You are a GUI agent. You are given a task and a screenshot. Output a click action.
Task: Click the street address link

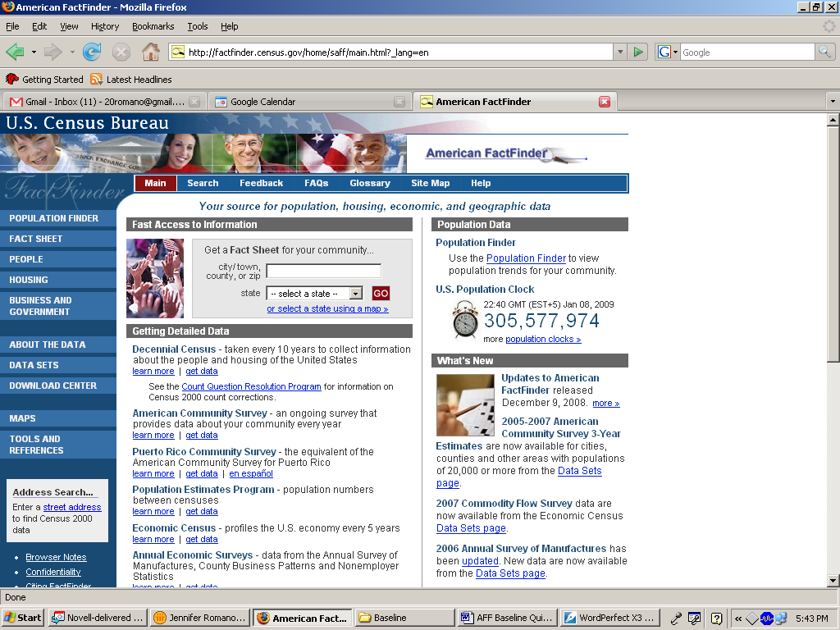point(72,507)
